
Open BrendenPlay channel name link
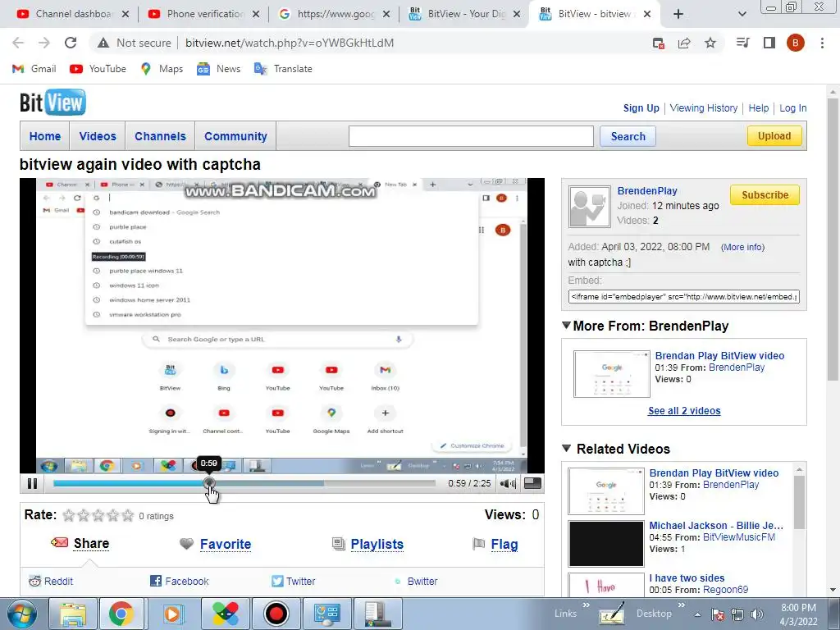pos(647,190)
